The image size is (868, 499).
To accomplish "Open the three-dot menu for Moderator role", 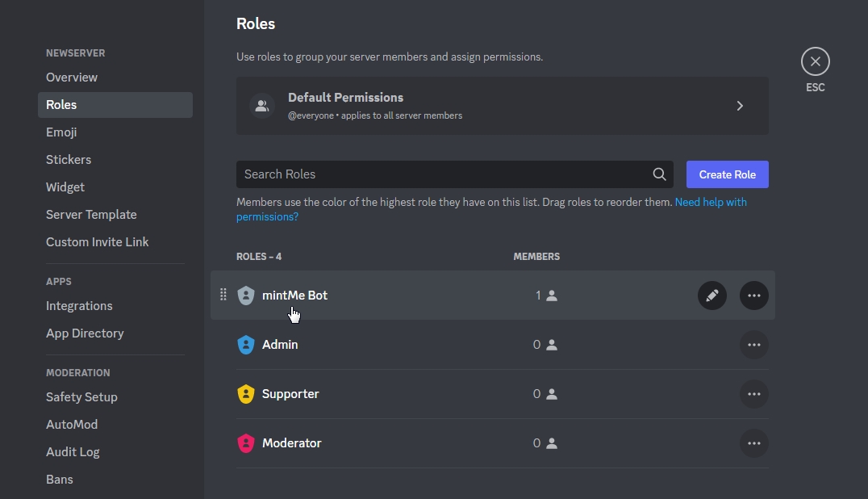I will pyautogui.click(x=754, y=443).
